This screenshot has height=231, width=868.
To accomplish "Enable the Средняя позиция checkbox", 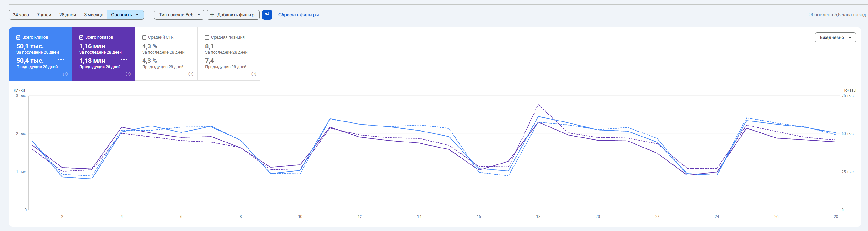I will click(207, 37).
